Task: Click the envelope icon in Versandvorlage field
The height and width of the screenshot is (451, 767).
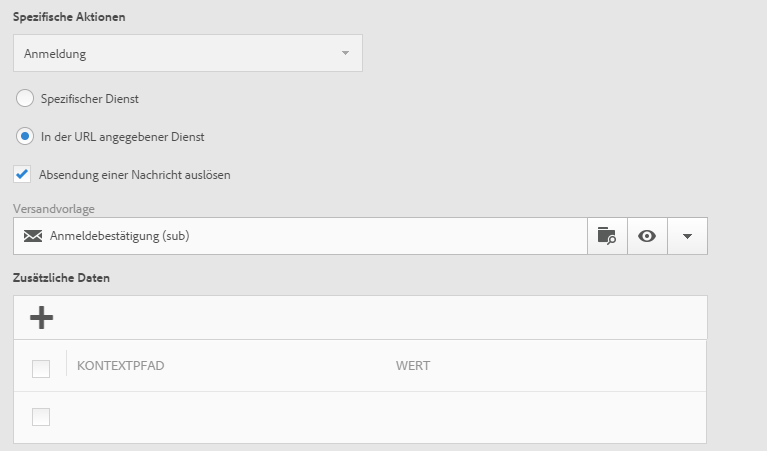Action: pos(33,236)
